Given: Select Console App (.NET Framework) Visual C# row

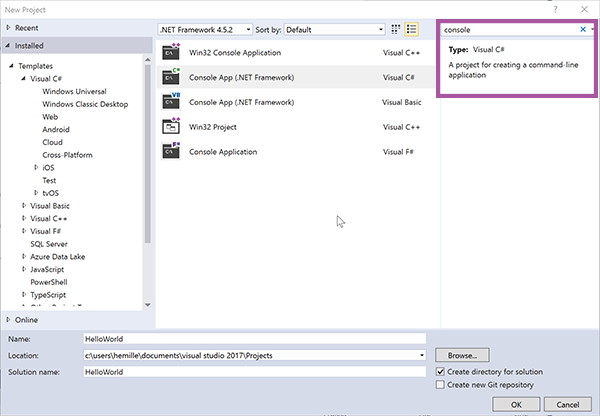Looking at the screenshot, I should [296, 77].
